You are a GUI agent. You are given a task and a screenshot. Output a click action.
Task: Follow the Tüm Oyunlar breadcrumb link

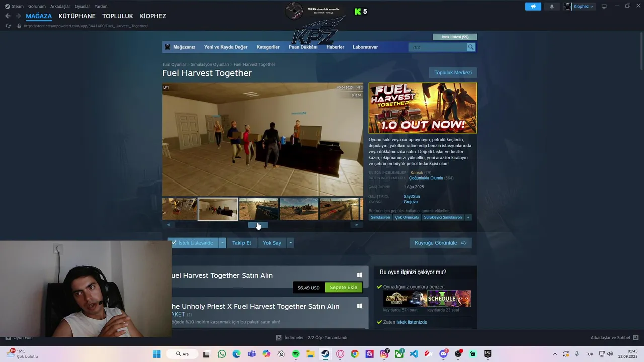[174, 65]
